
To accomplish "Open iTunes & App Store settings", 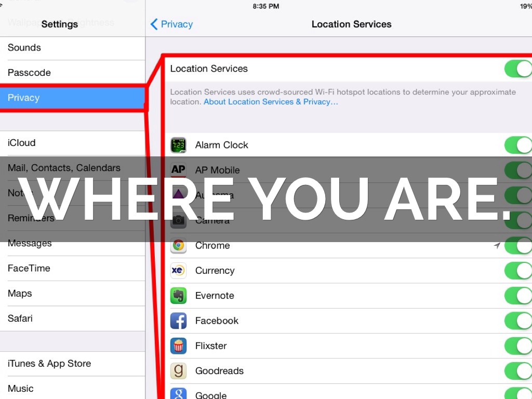I will pos(73,364).
